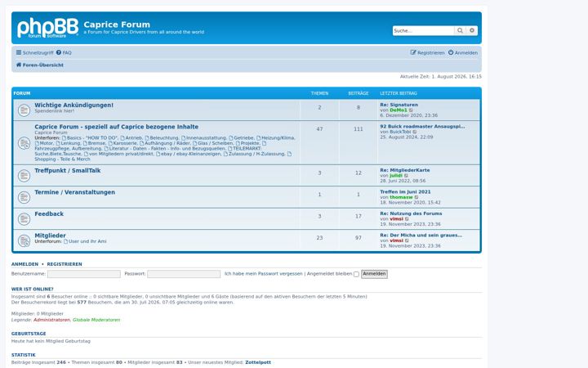Click in the Passwort input field
588x368 pixels.
[x=184, y=274]
